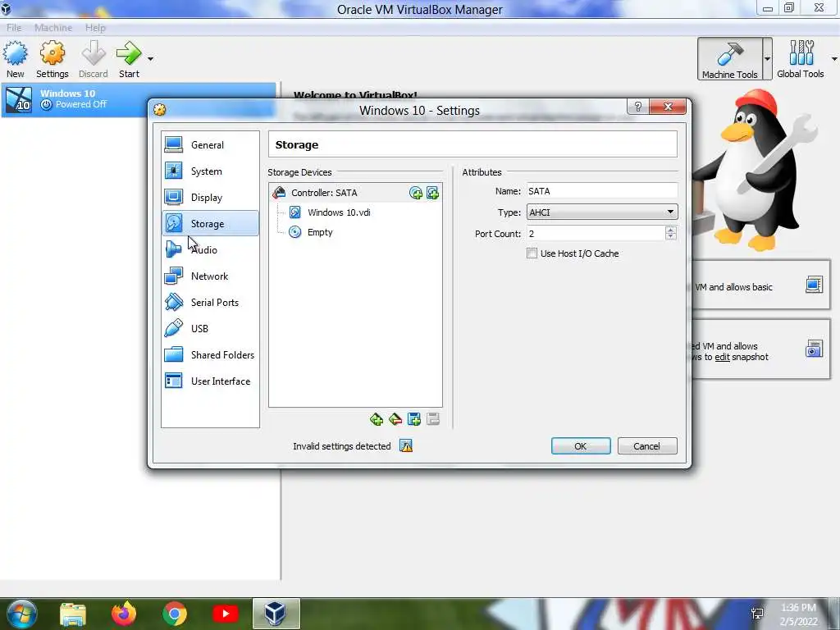The width and height of the screenshot is (840, 630).
Task: Expand the Start button dropdown arrow
Action: [151, 59]
